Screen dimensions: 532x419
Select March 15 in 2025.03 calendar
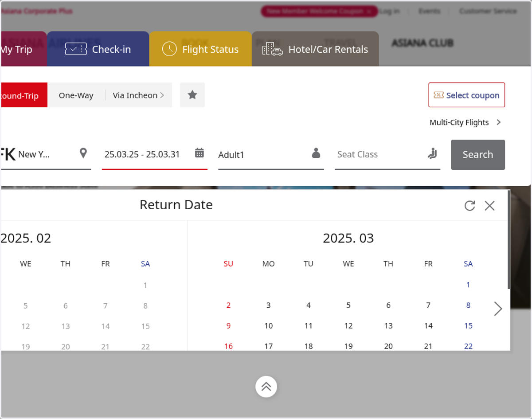(x=468, y=325)
